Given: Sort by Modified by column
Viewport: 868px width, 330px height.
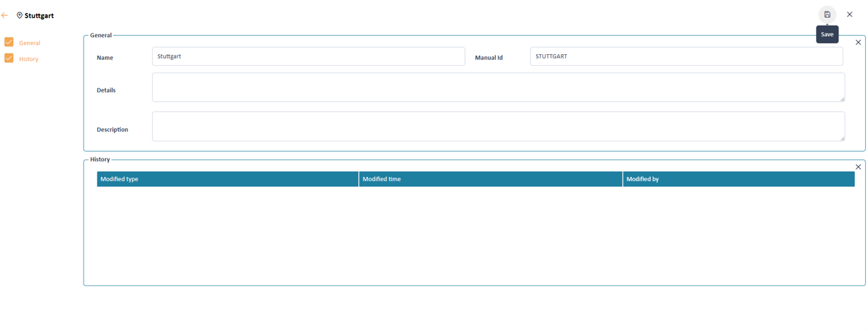Looking at the screenshot, I should 739,179.
